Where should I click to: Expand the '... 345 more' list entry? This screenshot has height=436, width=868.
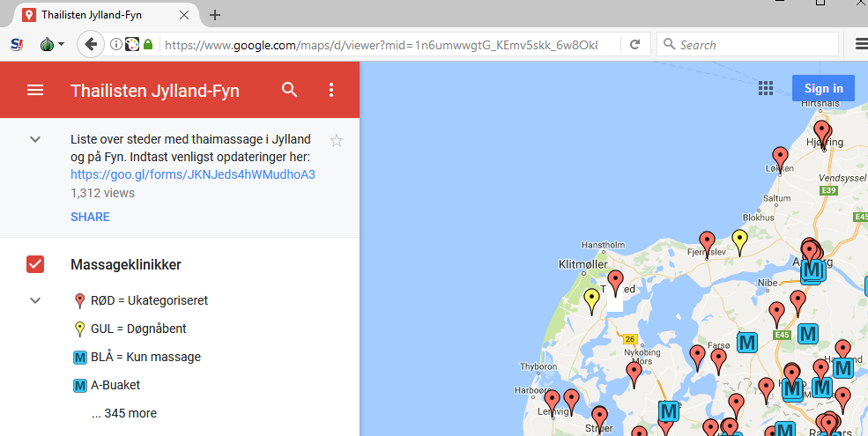(124, 413)
